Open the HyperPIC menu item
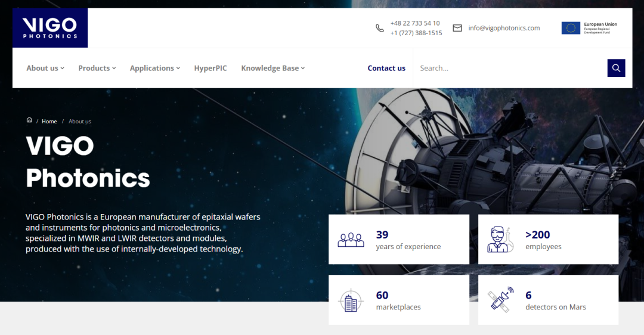 pos(210,68)
